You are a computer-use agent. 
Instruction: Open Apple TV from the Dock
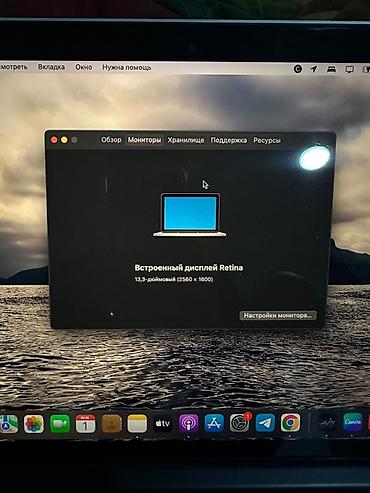pyautogui.click(x=163, y=424)
